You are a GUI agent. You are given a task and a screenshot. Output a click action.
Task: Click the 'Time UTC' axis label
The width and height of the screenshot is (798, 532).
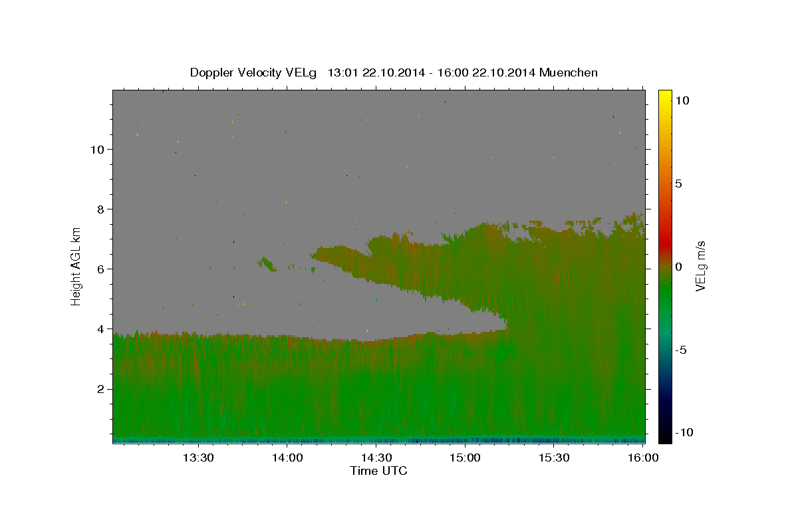[x=378, y=471]
